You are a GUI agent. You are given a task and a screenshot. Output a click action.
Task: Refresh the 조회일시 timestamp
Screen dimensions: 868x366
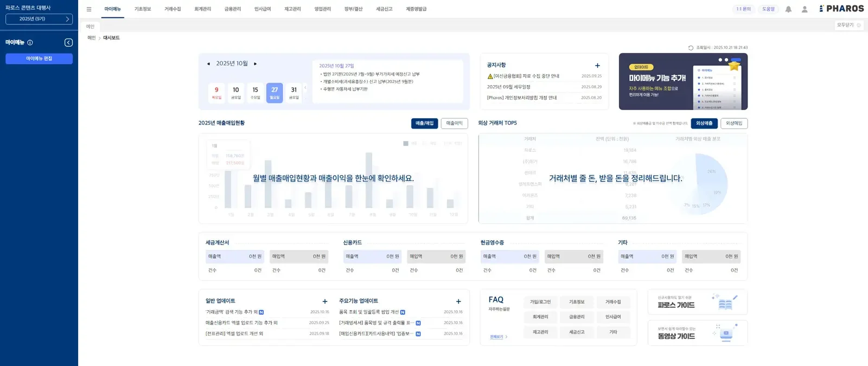(x=691, y=48)
